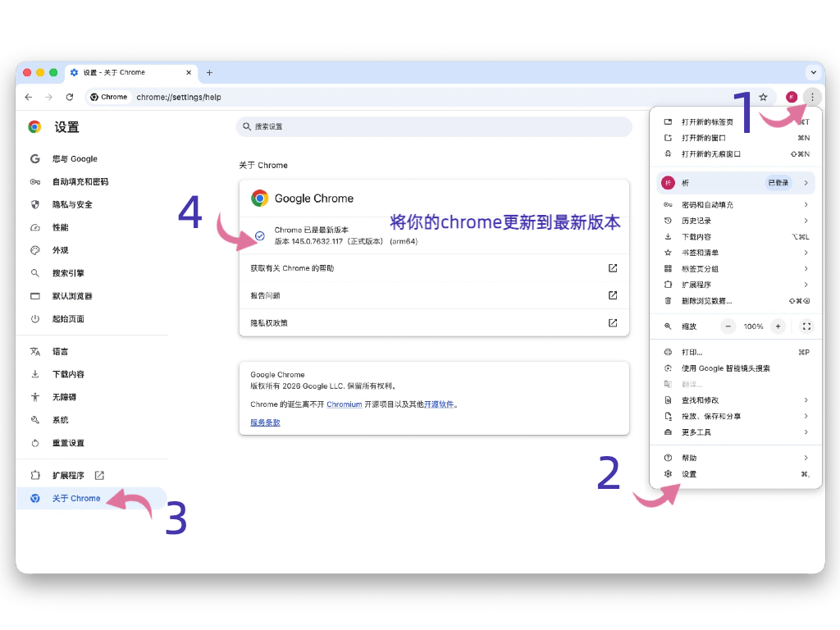The image size is (840, 630).
Task: Click the Chrome site info chip
Action: pyautogui.click(x=109, y=97)
